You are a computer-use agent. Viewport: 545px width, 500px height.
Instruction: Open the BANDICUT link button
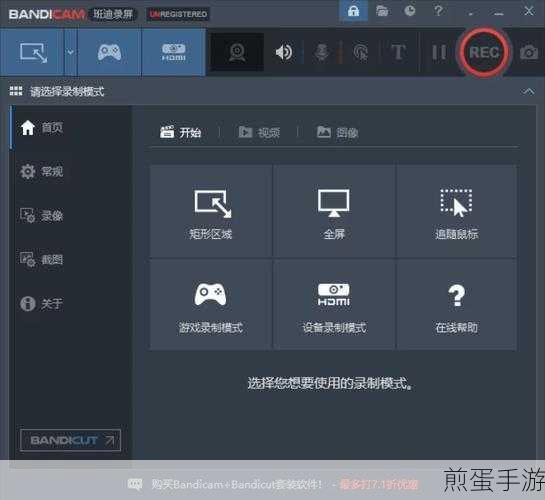[x=71, y=440]
